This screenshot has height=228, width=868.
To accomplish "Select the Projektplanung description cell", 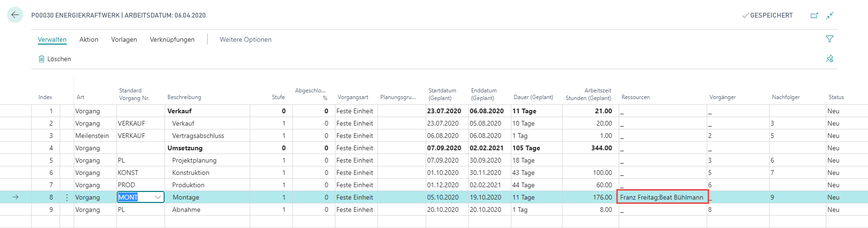I will (x=207, y=160).
